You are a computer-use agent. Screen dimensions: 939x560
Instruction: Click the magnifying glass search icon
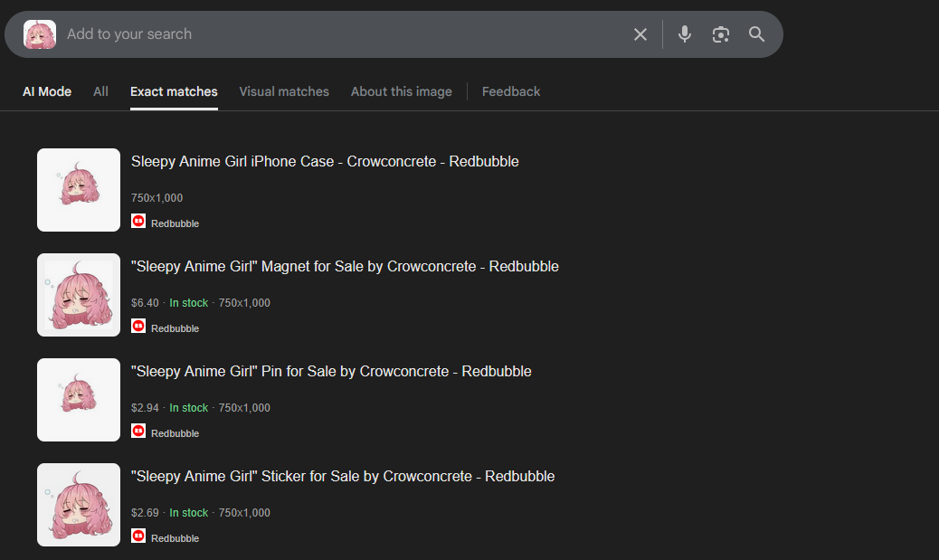click(756, 34)
